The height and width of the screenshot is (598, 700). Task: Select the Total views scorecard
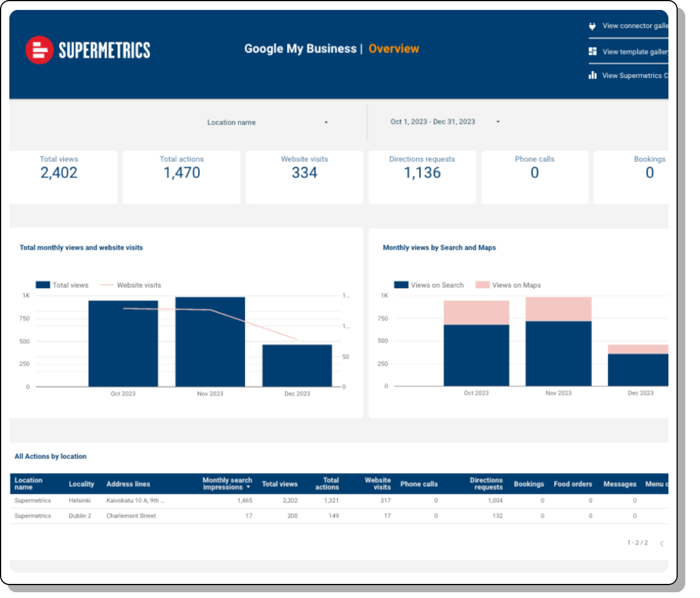click(x=59, y=177)
